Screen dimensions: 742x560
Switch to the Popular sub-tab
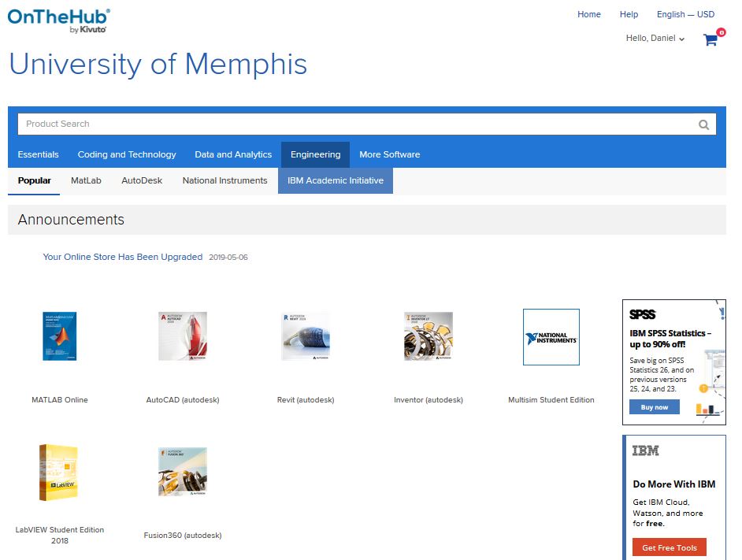(34, 181)
